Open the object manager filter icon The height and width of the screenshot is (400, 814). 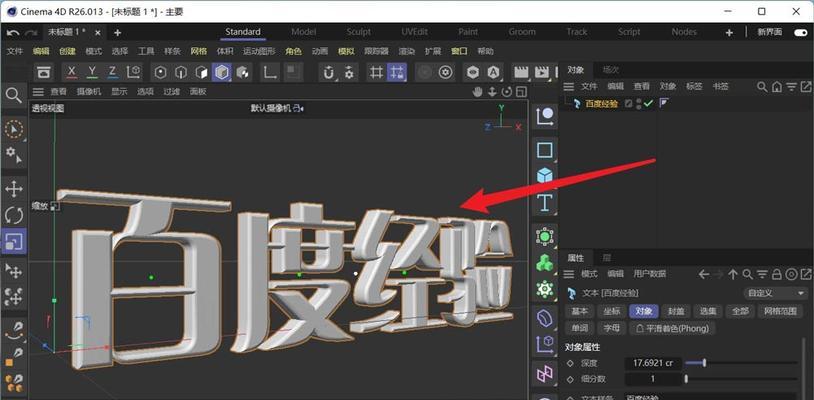click(x=791, y=87)
